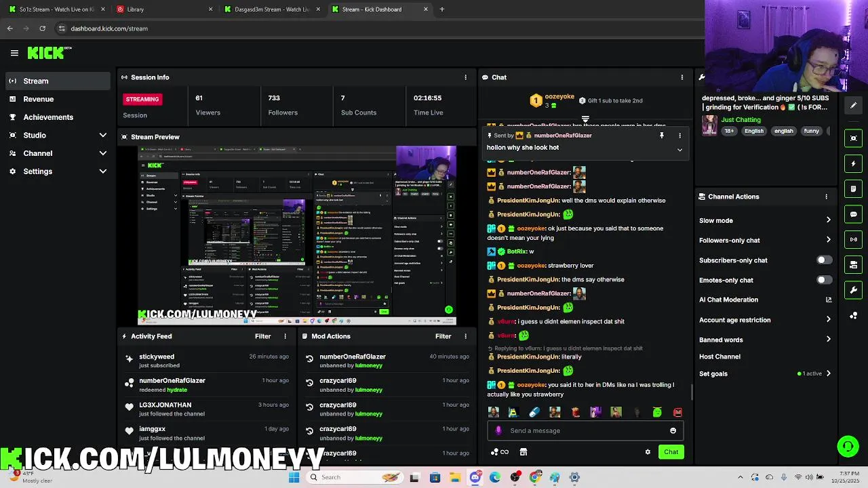Open Account age restriction chevron

tap(828, 320)
